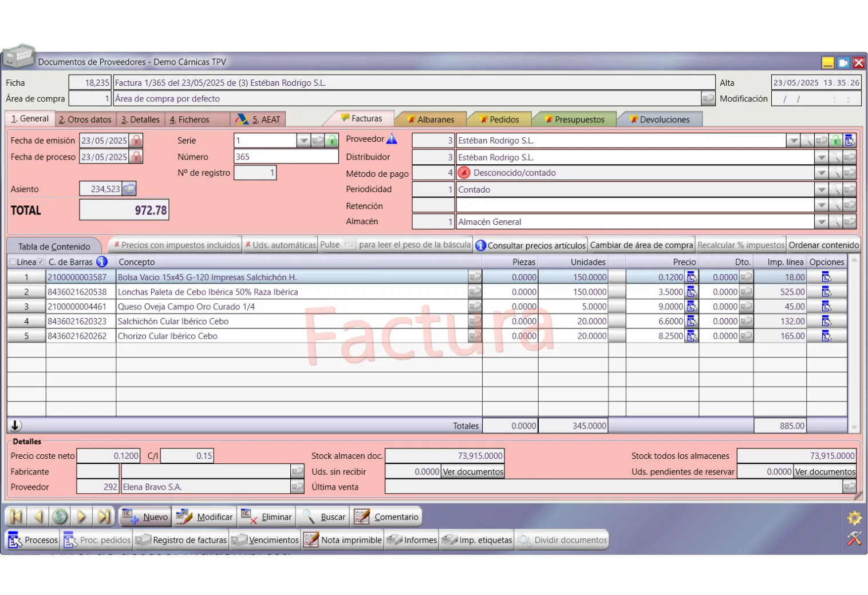Toggle Precios con impuestos incluidos
This screenshot has height=595, width=868.
(176, 245)
